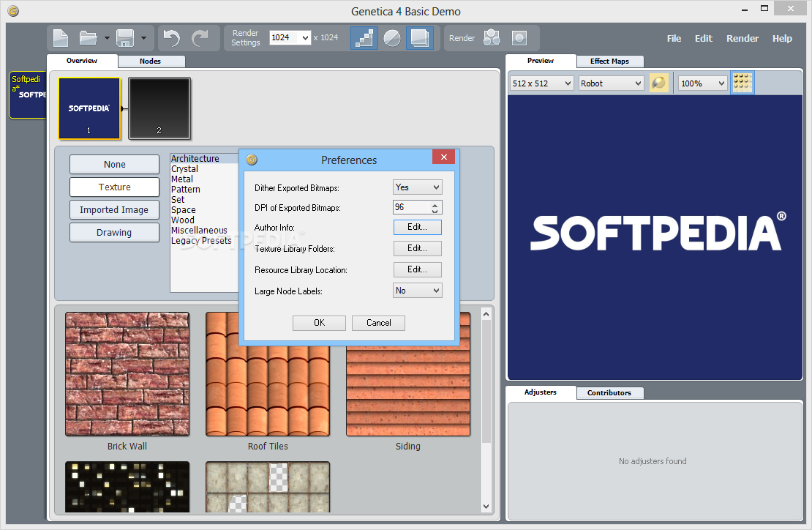The height and width of the screenshot is (530, 812).
Task: Switch to the Nodes tab
Action: point(151,61)
